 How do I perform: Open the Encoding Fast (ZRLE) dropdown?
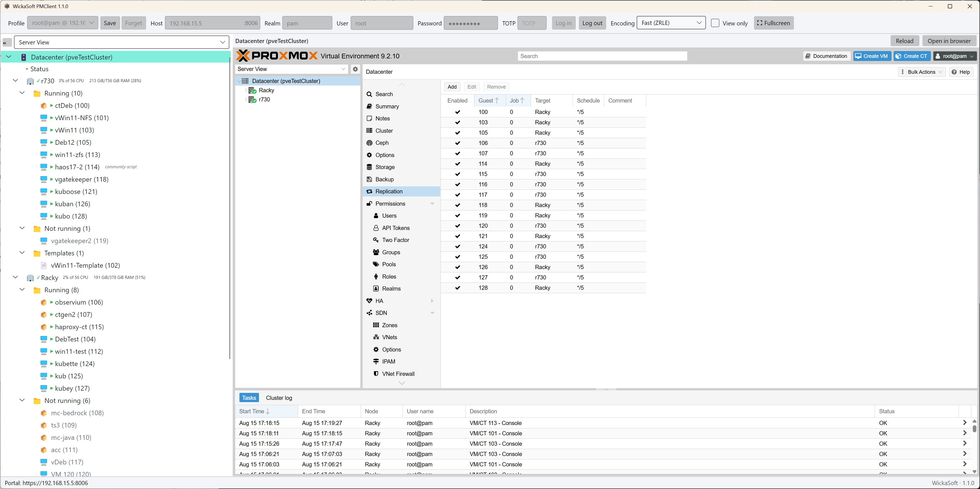point(671,23)
